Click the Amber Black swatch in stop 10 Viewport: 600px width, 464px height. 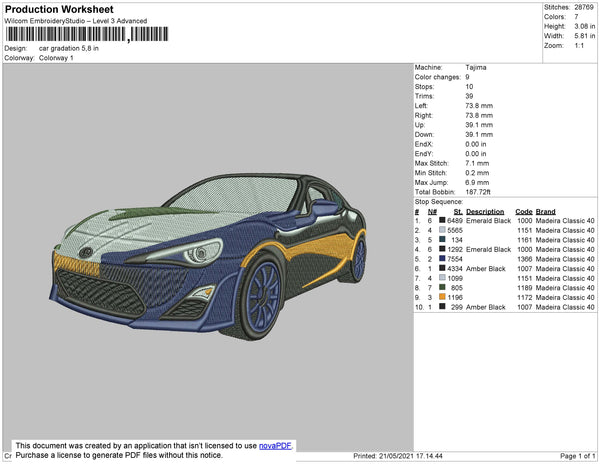444,306
